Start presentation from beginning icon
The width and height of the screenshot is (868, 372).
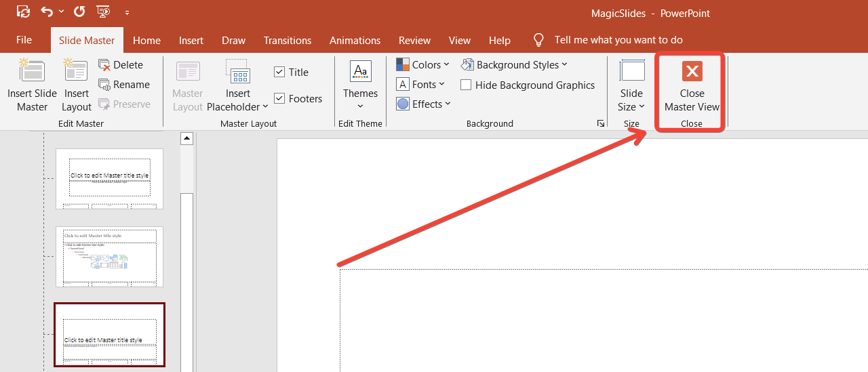103,12
